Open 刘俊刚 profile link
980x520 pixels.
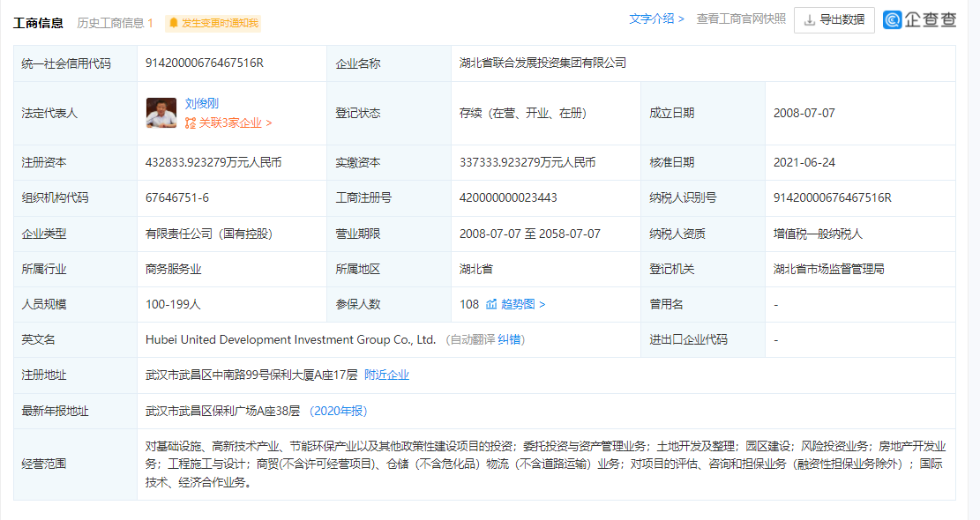click(x=201, y=103)
